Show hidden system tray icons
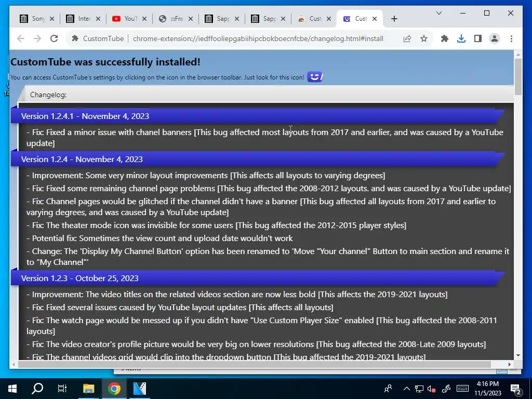Image resolution: width=532 pixels, height=399 pixels. (x=406, y=389)
